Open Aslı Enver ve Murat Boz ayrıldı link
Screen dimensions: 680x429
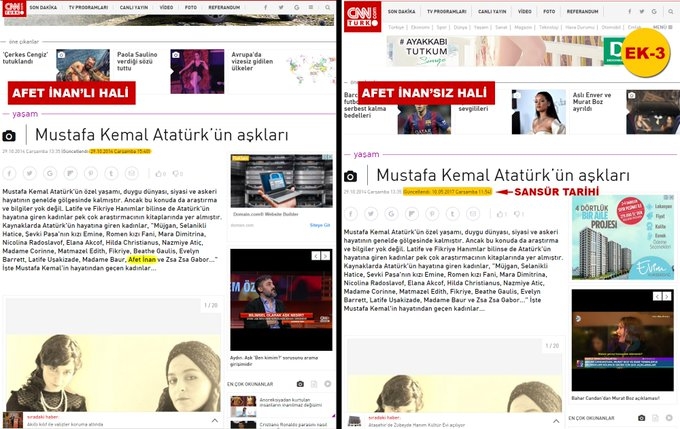[x=592, y=102]
